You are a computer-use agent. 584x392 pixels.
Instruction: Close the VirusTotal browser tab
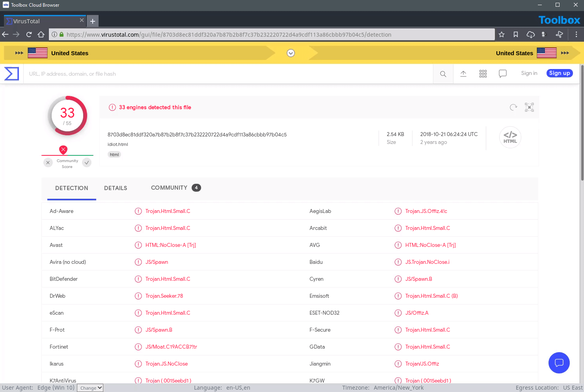(x=82, y=20)
